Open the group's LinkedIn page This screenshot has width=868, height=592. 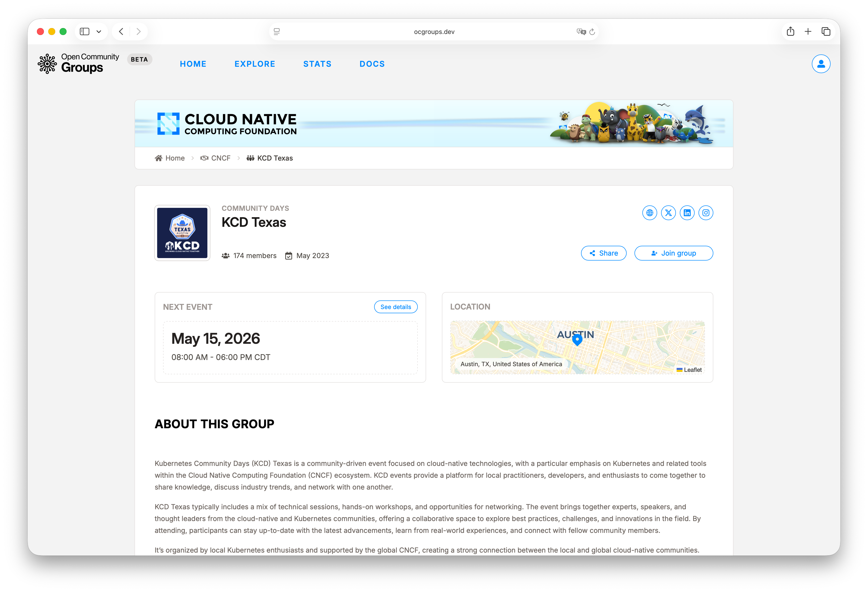pos(687,213)
